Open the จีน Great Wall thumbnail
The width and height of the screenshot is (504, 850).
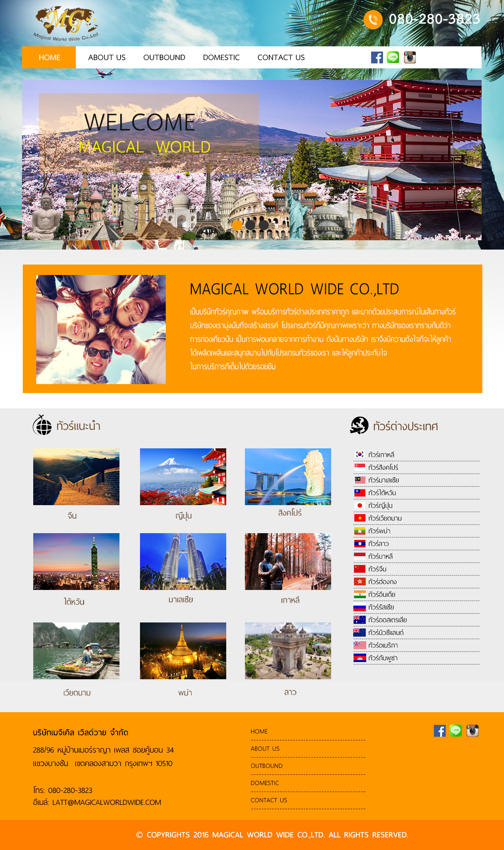point(76,477)
